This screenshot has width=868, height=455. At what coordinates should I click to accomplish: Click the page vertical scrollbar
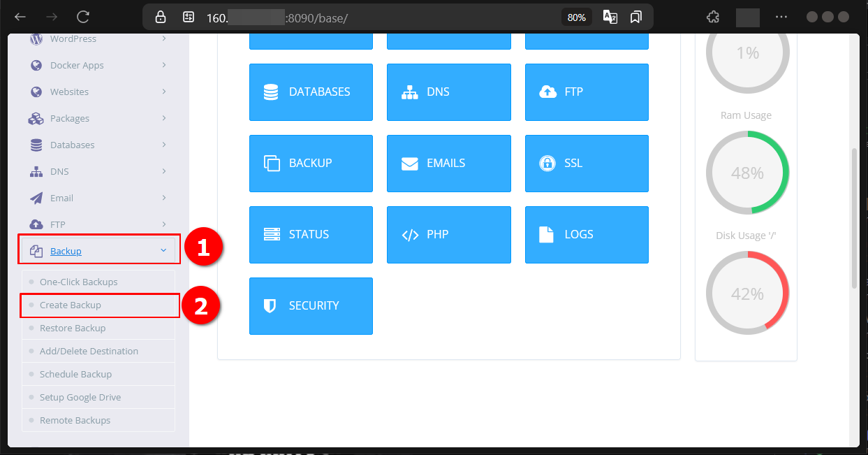pos(855,217)
